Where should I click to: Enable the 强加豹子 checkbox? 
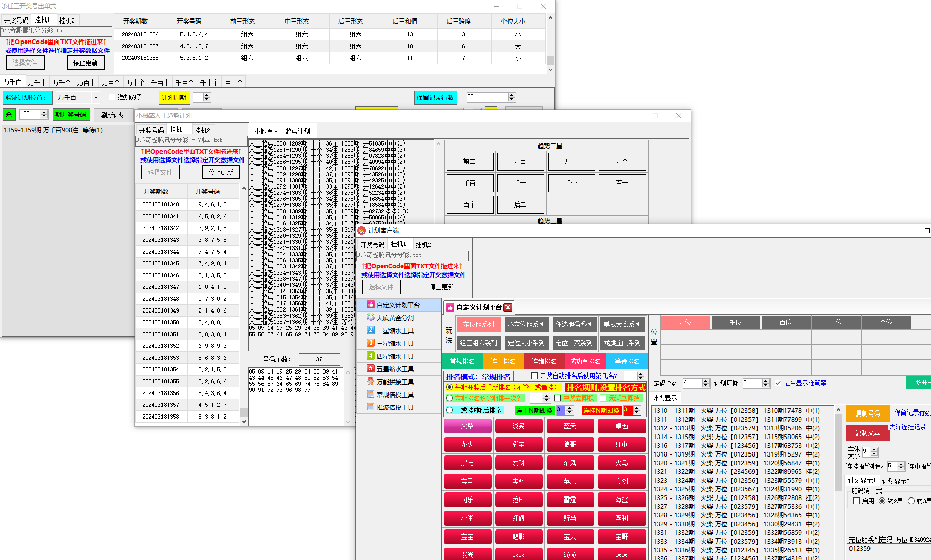[112, 97]
